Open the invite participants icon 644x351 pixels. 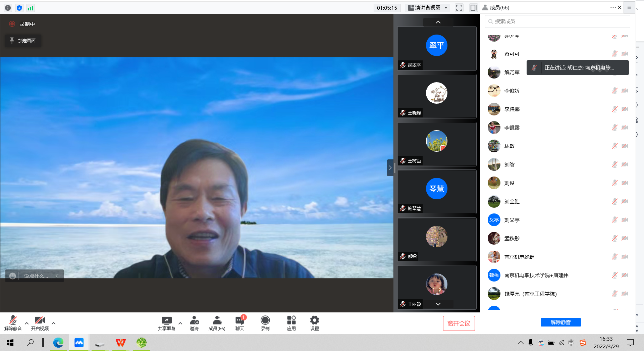pyautogui.click(x=194, y=323)
